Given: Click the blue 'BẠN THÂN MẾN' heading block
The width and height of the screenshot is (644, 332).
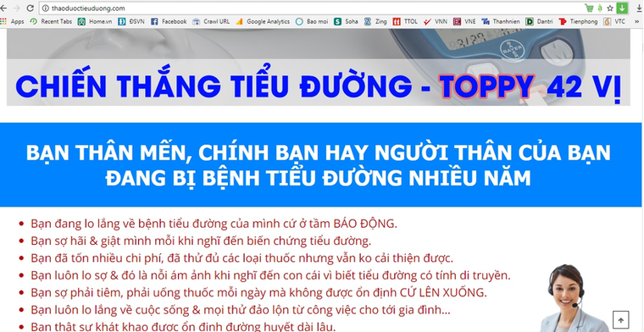Looking at the screenshot, I should 321,164.
